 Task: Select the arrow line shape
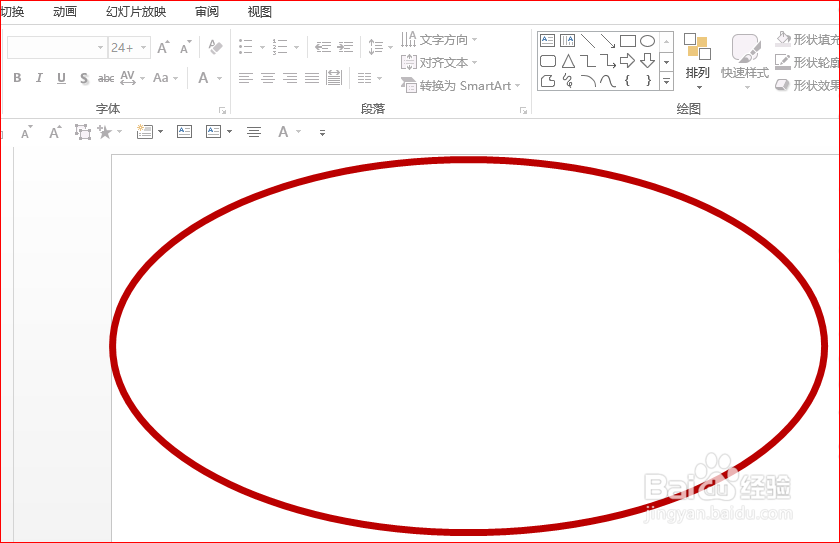608,41
